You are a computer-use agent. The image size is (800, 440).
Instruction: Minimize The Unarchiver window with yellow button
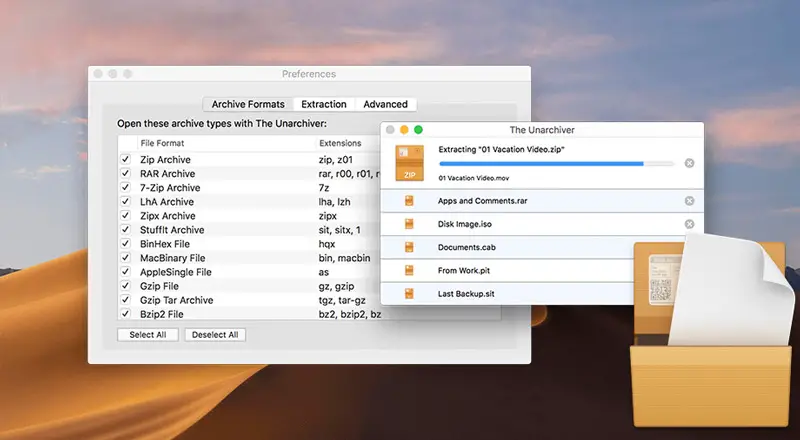(404, 130)
